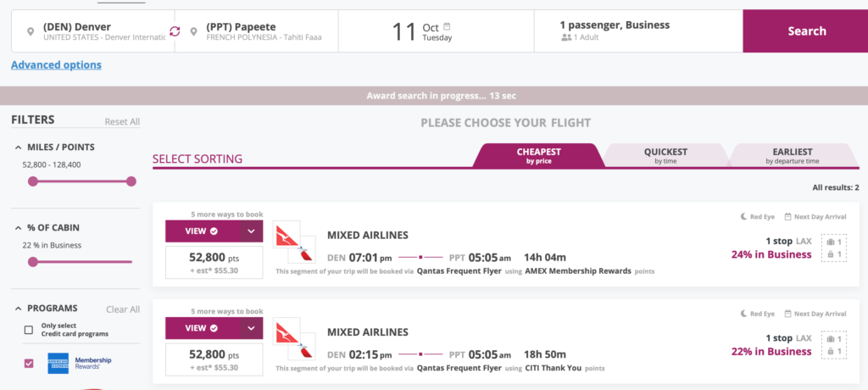Viewport: 868px width, 390px height.
Task: Expand View options arrow for 02:15 pm flight
Action: (250, 328)
